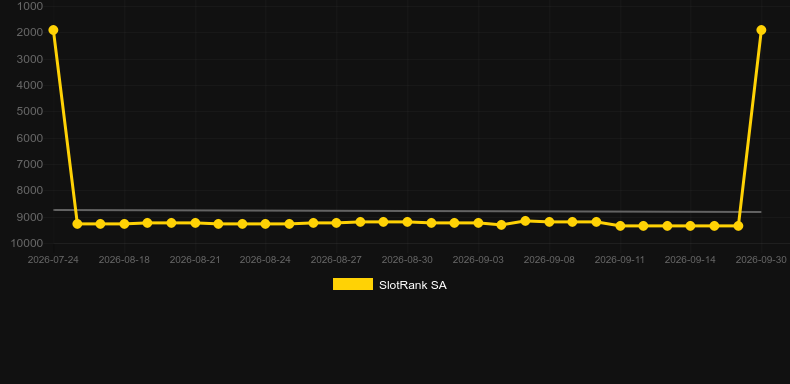Click the data point above 2026-09-03
Screen dimensions: 790x384
478,223
